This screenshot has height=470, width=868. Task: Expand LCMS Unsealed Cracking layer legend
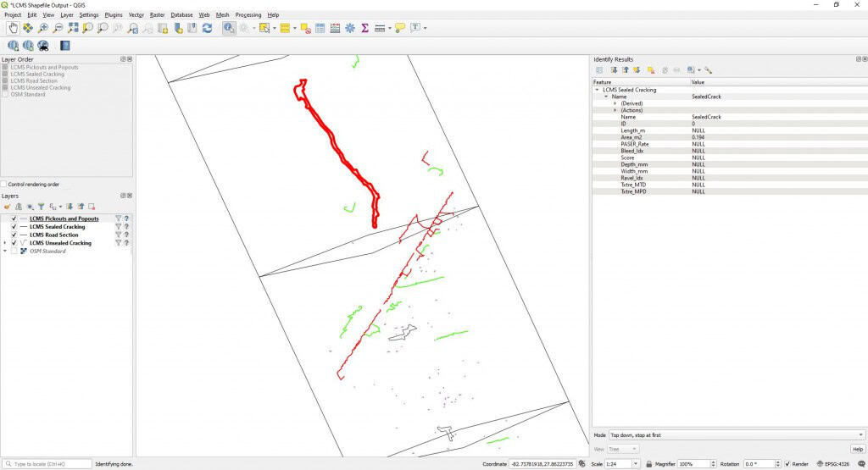click(x=5, y=243)
